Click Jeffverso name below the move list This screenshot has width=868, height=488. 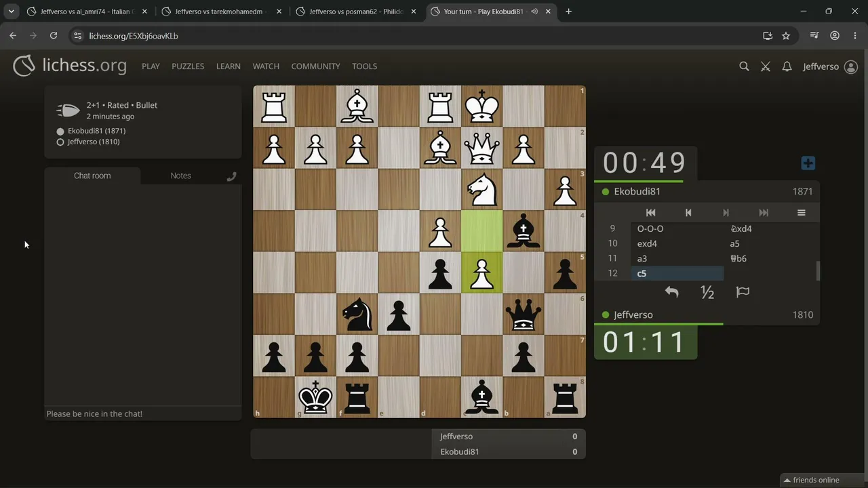(x=633, y=315)
